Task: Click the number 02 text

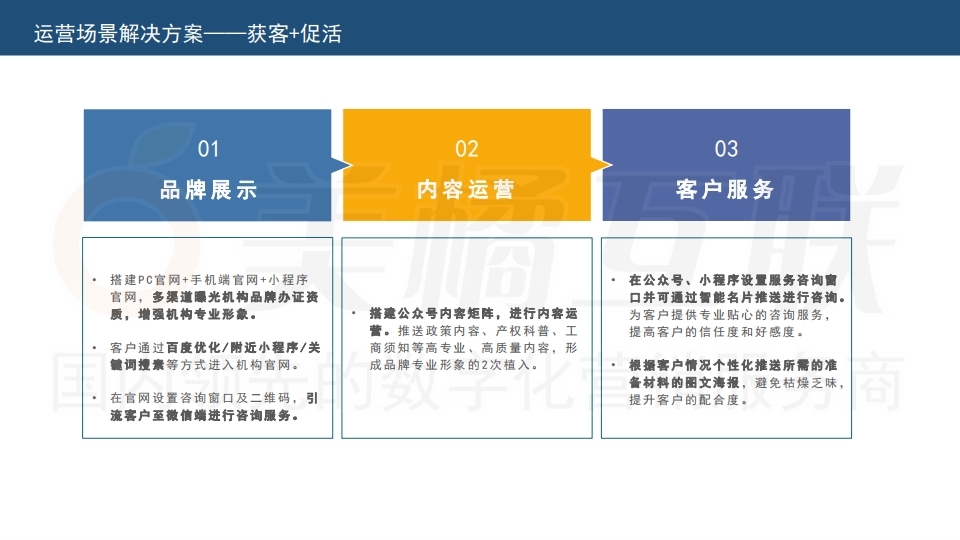Action: [467, 149]
